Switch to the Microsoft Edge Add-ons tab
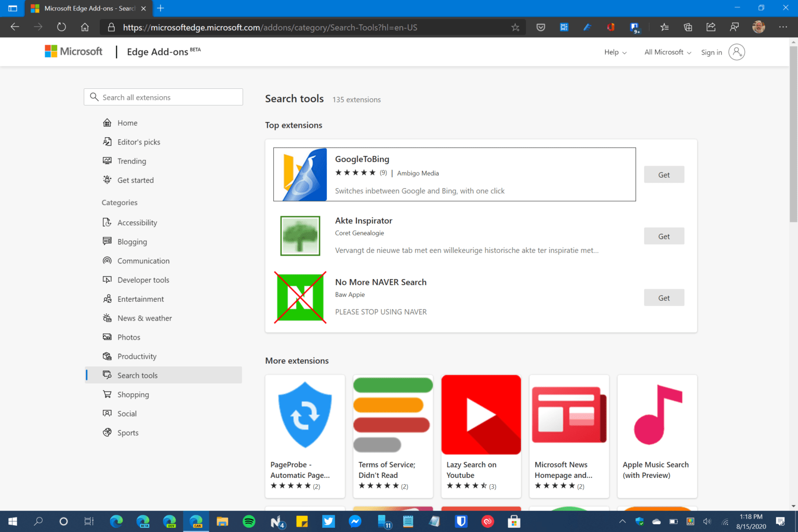Screen dimensions: 798x532 point(83,8)
